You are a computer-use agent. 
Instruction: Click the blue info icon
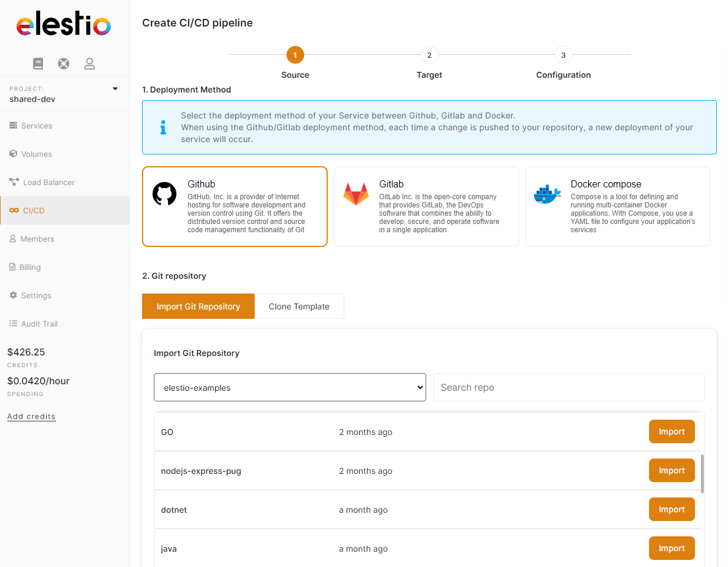[163, 127]
